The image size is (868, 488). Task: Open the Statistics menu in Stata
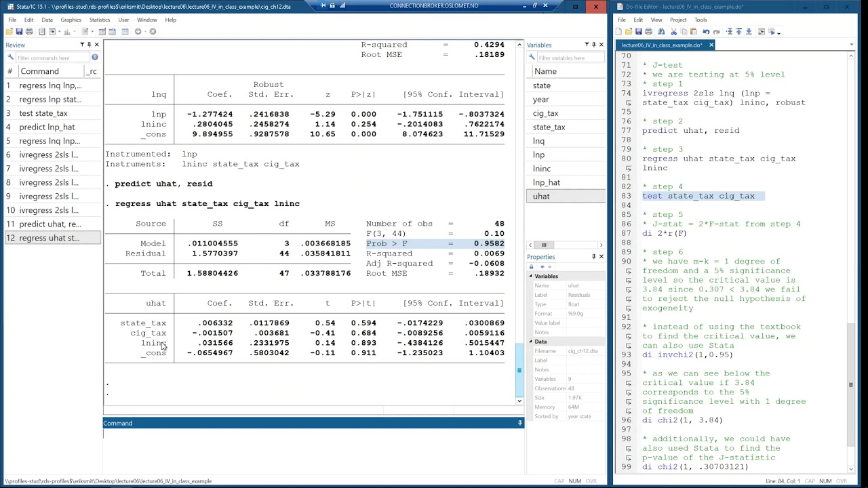pyautogui.click(x=99, y=20)
